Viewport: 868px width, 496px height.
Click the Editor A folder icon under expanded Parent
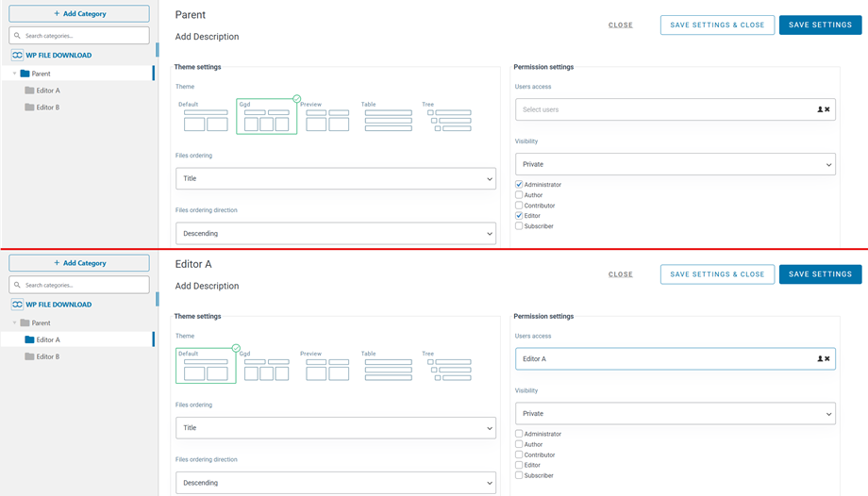[x=30, y=91]
